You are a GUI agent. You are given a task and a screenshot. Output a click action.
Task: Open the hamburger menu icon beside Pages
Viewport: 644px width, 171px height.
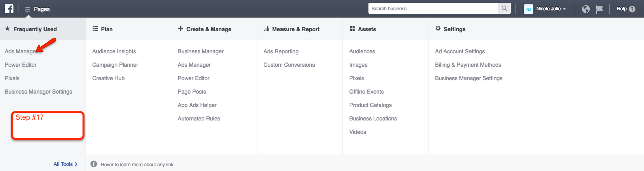click(x=28, y=9)
